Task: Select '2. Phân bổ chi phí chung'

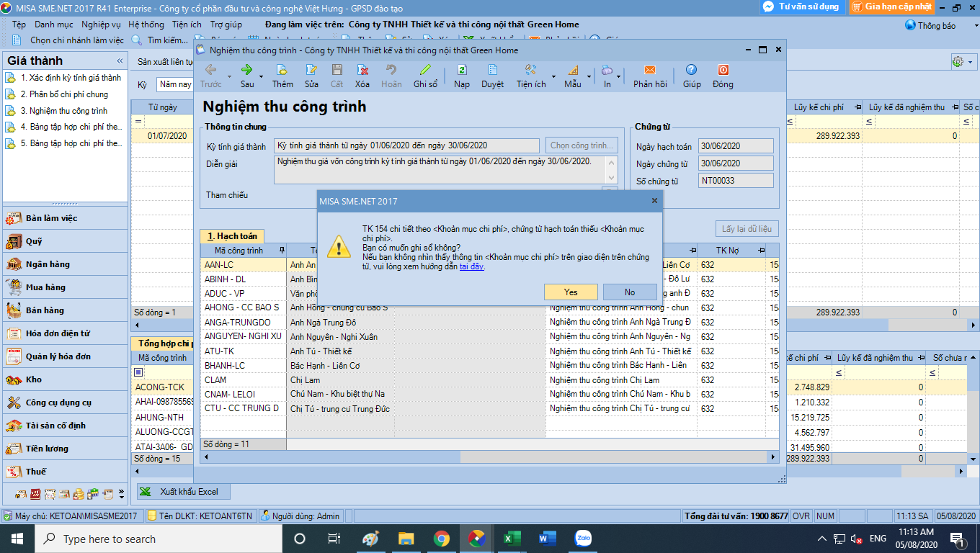Action: tap(64, 94)
